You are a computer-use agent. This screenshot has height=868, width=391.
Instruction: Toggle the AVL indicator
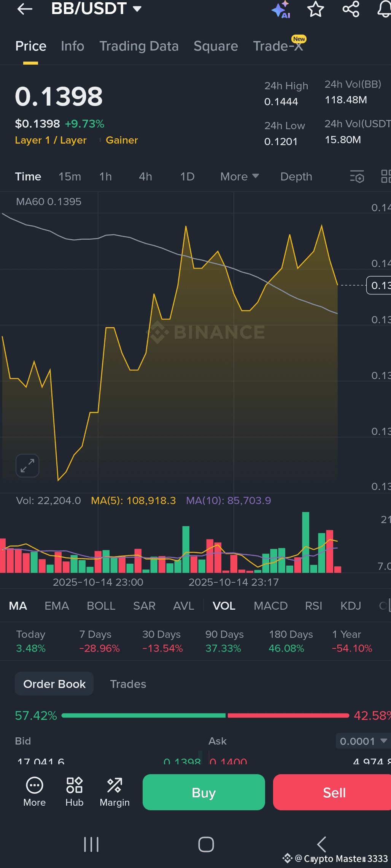click(x=184, y=606)
